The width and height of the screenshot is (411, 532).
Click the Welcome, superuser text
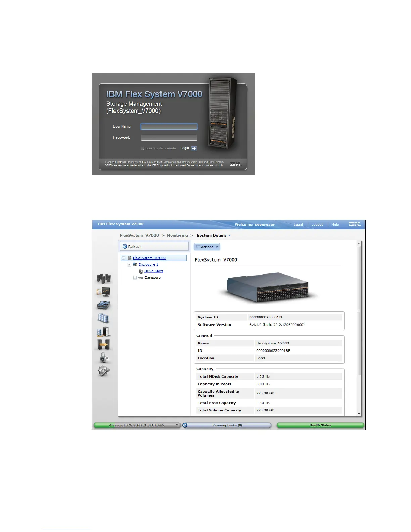[255, 224]
